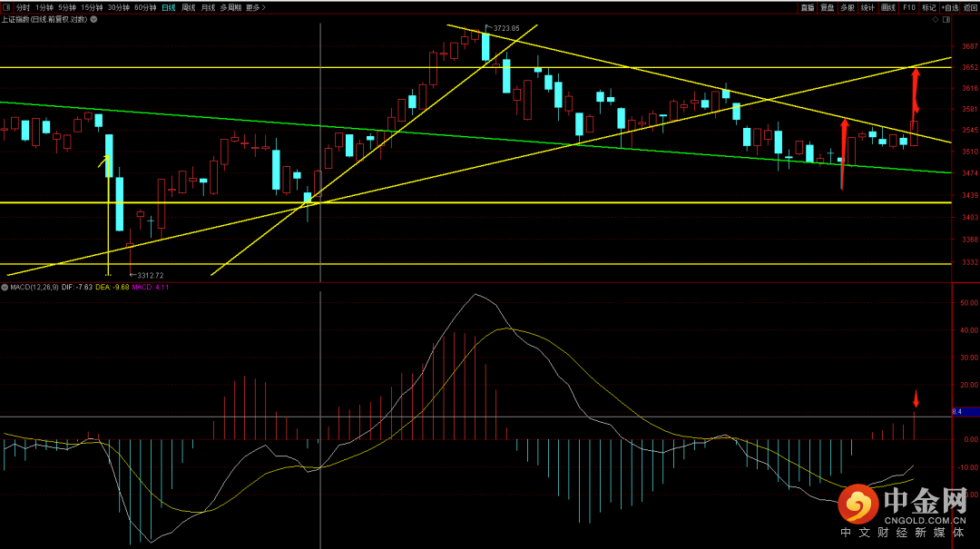Select the 60分钟 period tab
Viewport: 980px width, 549px height.
pos(145,7)
